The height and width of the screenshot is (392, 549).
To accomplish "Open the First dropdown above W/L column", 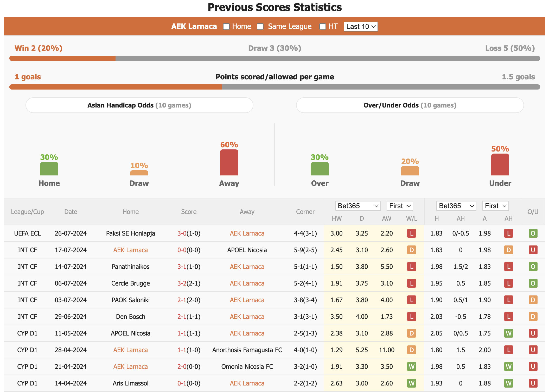I will pyautogui.click(x=400, y=206).
